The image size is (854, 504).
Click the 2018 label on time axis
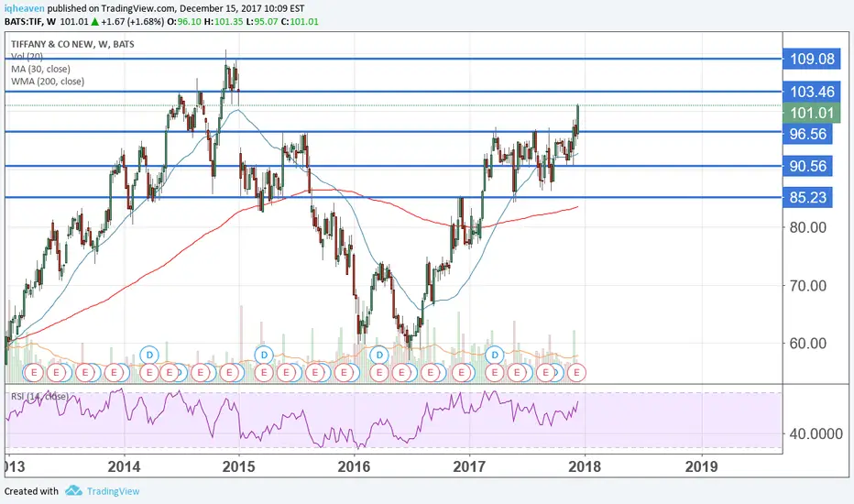585,466
